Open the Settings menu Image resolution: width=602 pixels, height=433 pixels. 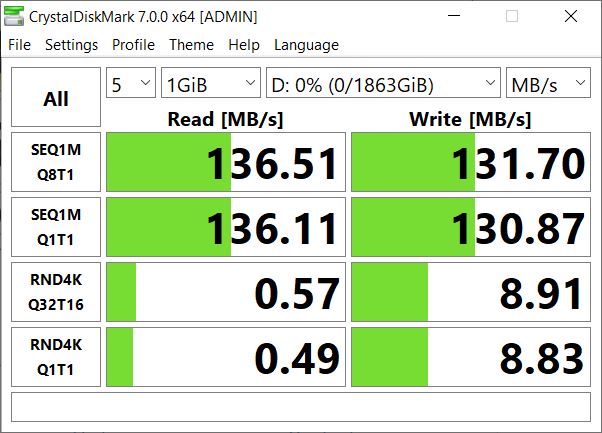(x=71, y=45)
